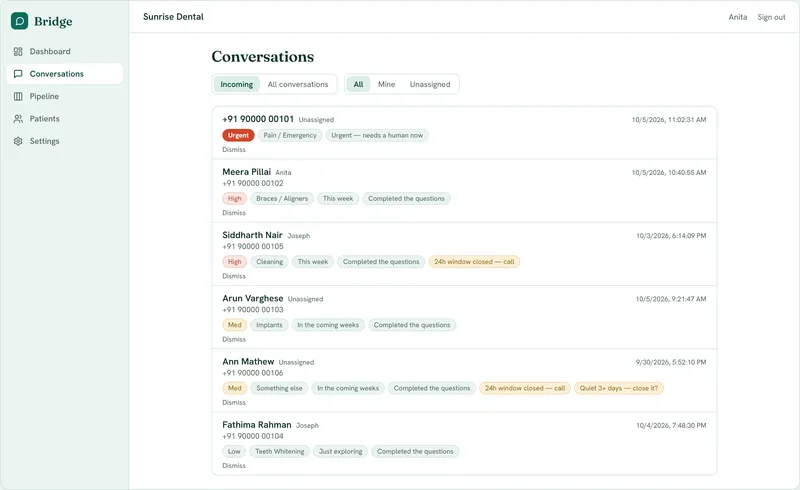The height and width of the screenshot is (490, 800).
Task: Open Meera Pillai's conversation
Action: coord(464,191)
